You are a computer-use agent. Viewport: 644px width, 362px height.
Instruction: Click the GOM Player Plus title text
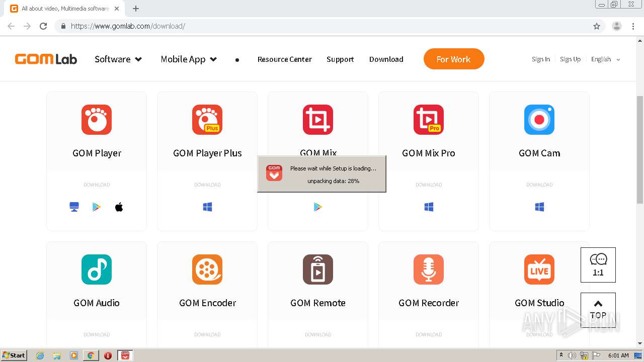click(x=207, y=153)
